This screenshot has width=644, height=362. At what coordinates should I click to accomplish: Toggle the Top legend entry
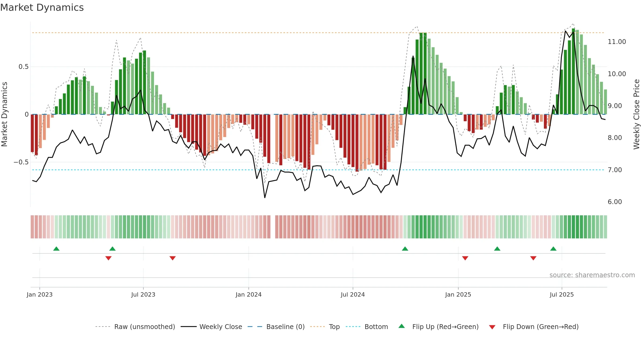point(325,327)
